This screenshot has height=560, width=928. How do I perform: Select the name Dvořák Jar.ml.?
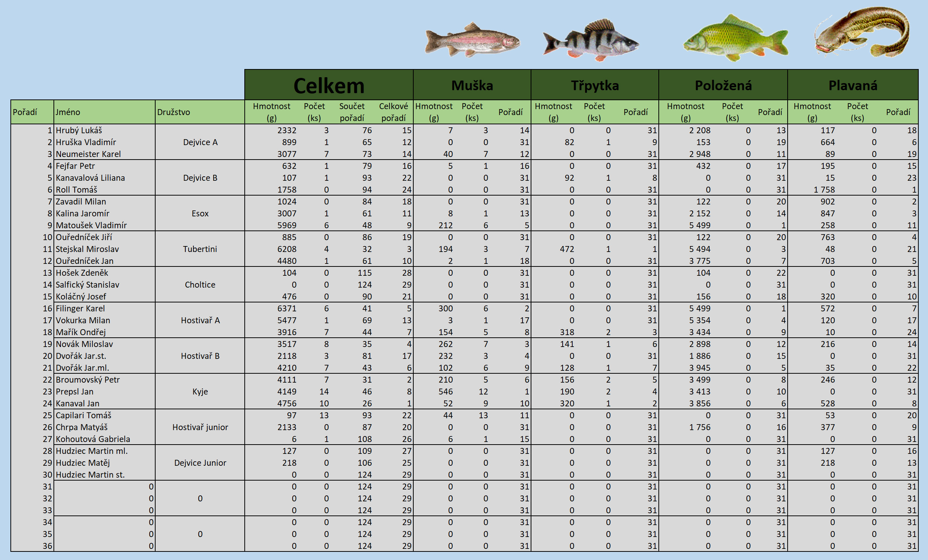tap(82, 368)
